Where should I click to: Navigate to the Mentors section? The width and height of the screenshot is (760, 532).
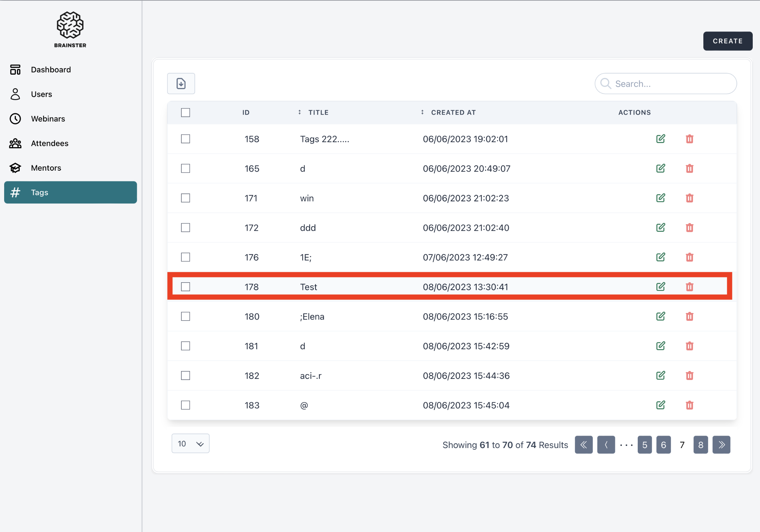pyautogui.click(x=46, y=168)
